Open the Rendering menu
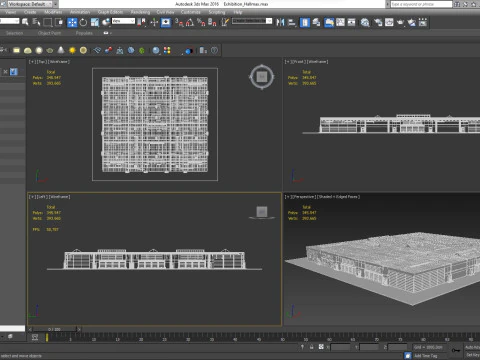Screen dimensions: 480x360 (140, 12)
